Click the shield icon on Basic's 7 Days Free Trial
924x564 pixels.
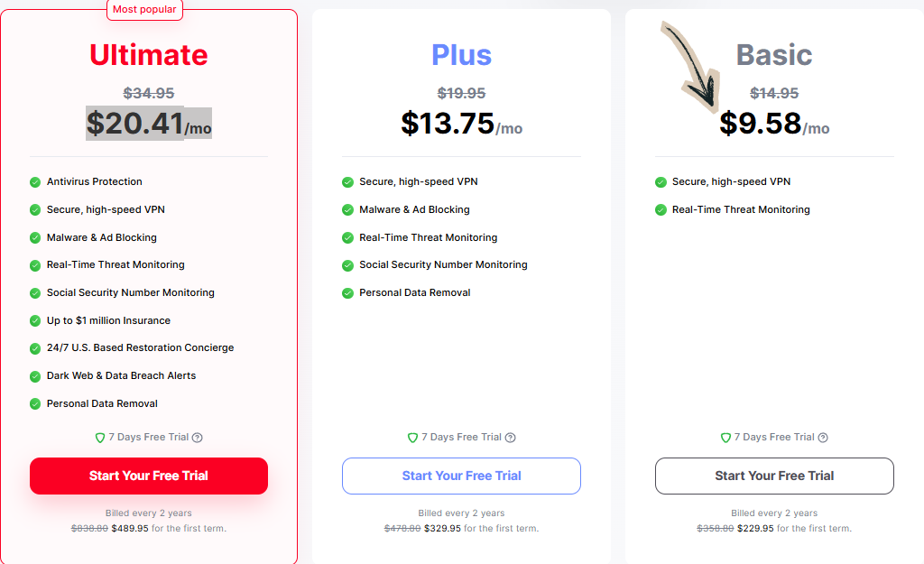[x=725, y=437]
